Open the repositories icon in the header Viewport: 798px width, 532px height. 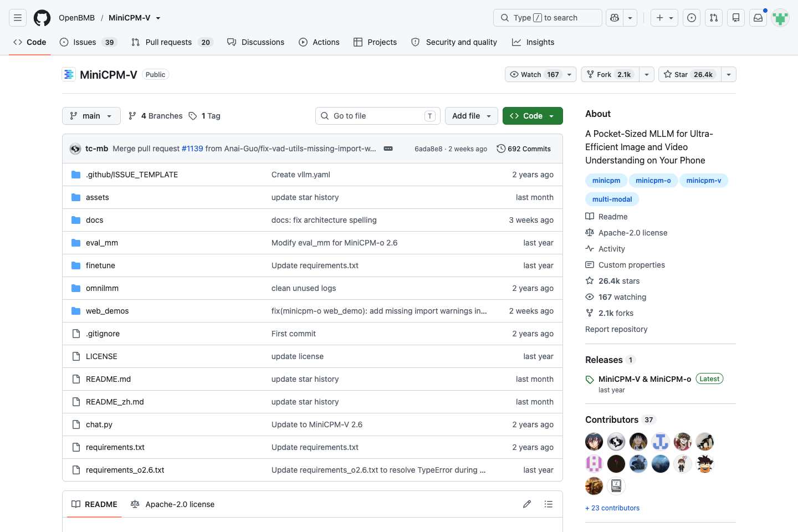click(x=736, y=18)
